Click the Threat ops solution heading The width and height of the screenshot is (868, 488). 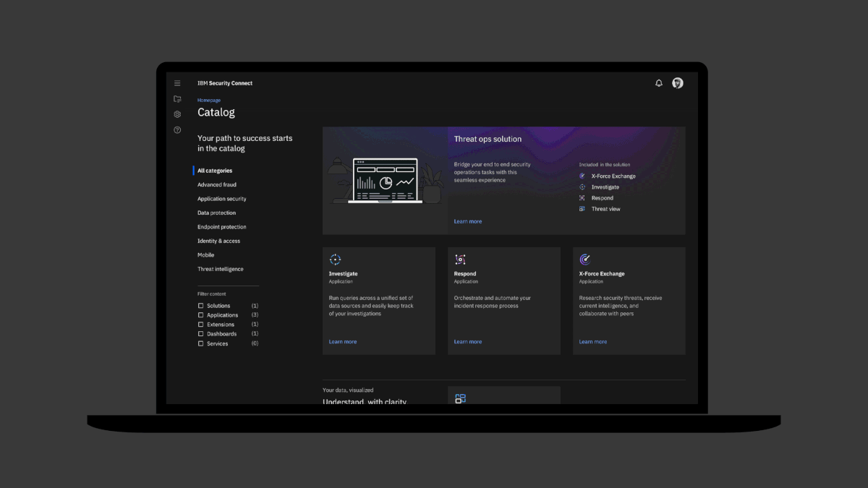[x=488, y=139]
